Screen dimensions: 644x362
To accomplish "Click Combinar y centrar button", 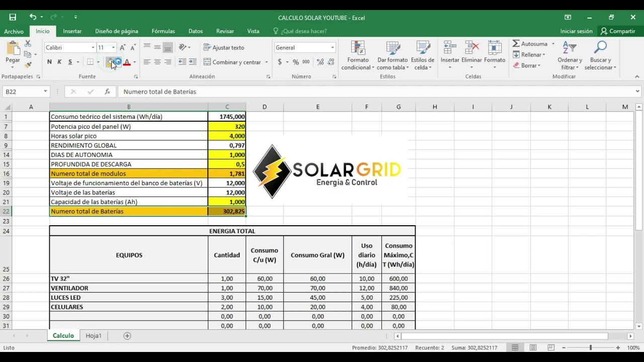I will [x=232, y=62].
